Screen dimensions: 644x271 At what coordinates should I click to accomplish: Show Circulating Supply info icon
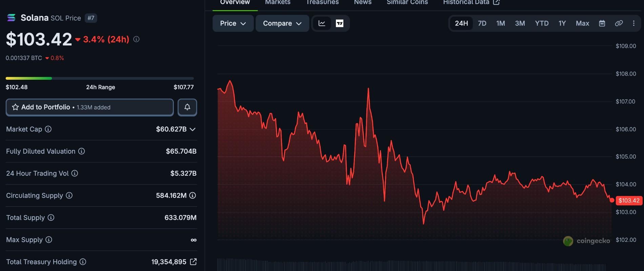[69, 195]
